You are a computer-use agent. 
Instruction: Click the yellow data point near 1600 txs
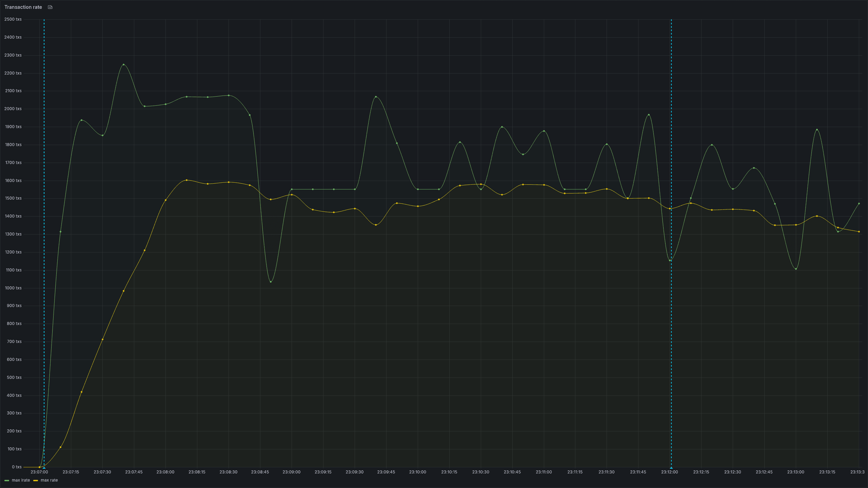coord(186,180)
